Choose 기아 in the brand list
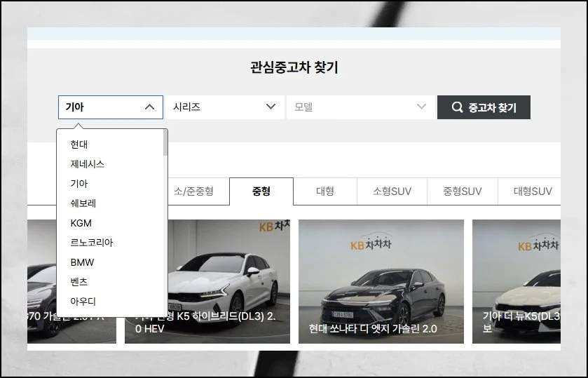Viewport: 588px width, 378px height. click(79, 184)
